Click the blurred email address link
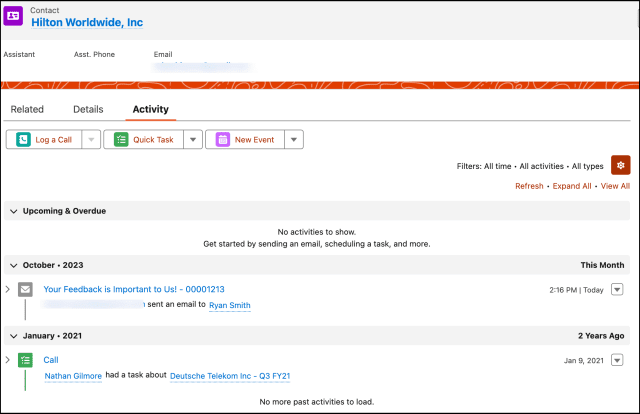 (202, 67)
